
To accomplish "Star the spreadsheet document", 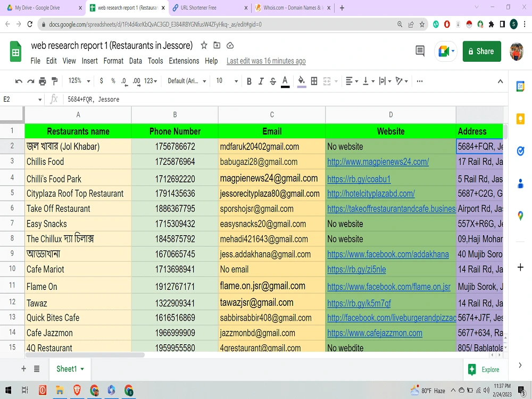I will [x=204, y=45].
